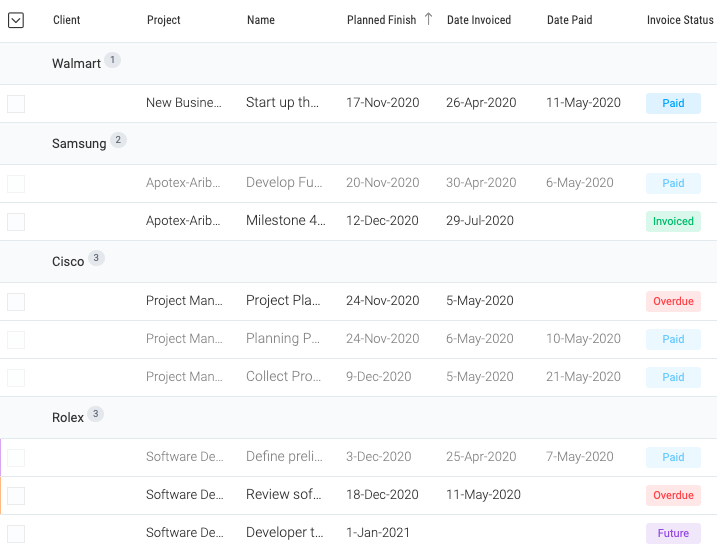Click Overdue badge on Project Pla... row
Screen dimensions: 717x552
point(673,301)
